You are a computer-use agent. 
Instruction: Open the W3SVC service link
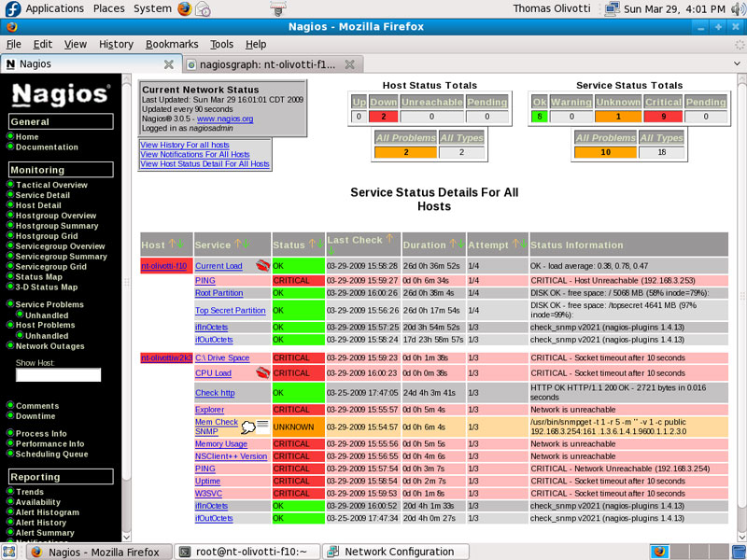(208, 494)
